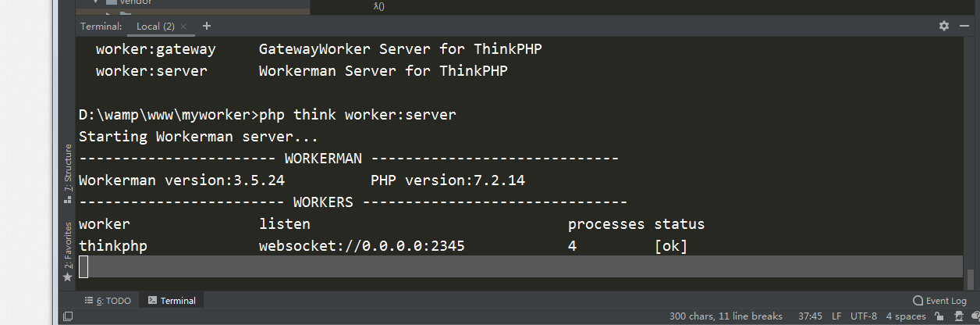Click the php think worker:server command
This screenshot has height=325, width=980.
pos(357,115)
